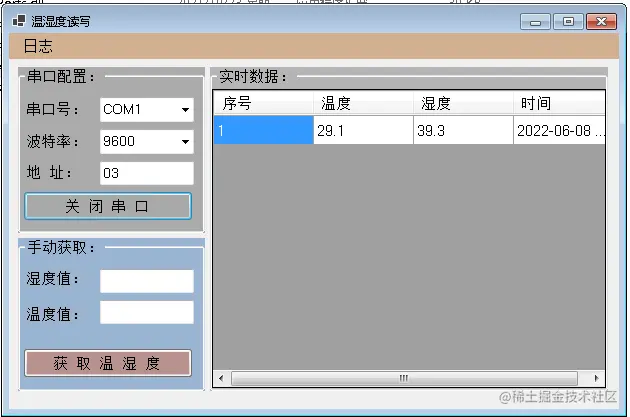
Task: Click the app icon in title bar
Action: pyautogui.click(x=19, y=21)
